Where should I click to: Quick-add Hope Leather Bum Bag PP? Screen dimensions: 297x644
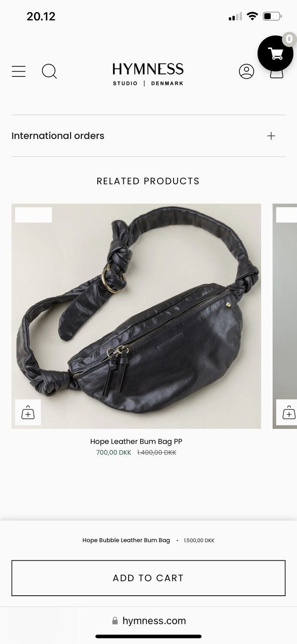click(28, 413)
